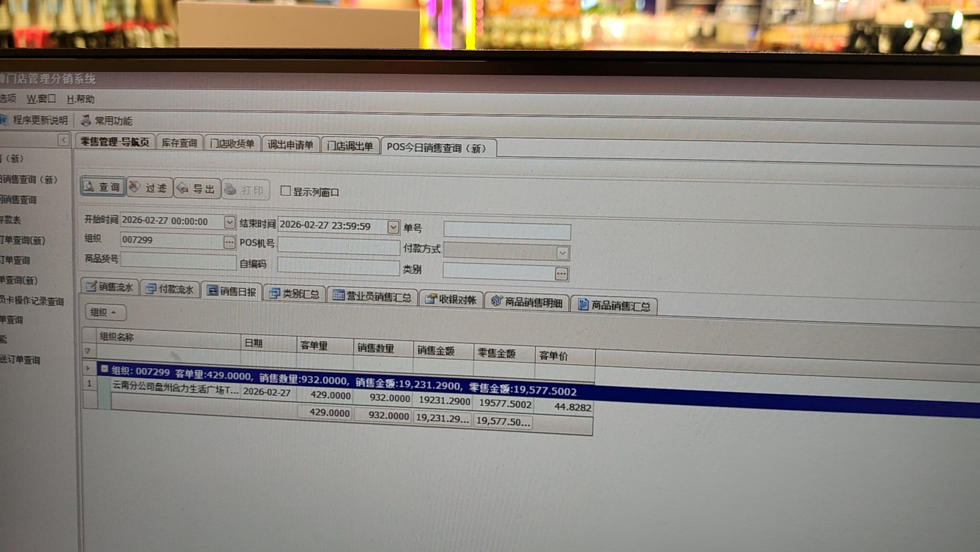Click the 查询 search toolbar button
980x552 pixels.
click(x=103, y=187)
